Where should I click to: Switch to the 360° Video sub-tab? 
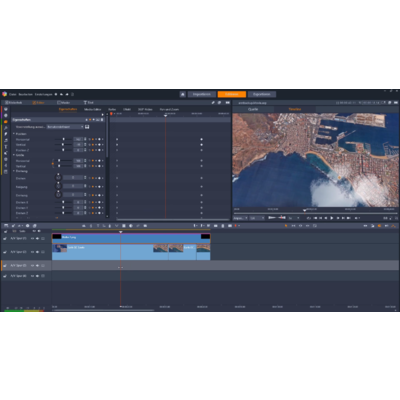click(x=145, y=109)
